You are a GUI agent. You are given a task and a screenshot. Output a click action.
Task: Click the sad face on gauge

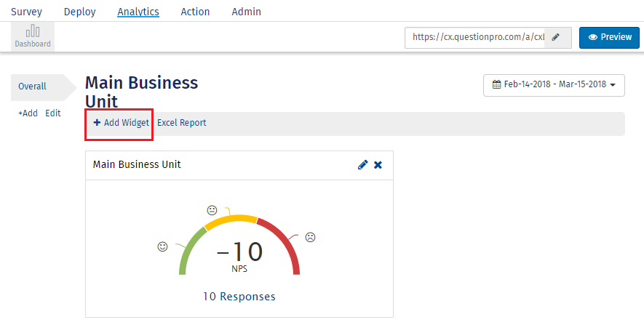click(310, 237)
